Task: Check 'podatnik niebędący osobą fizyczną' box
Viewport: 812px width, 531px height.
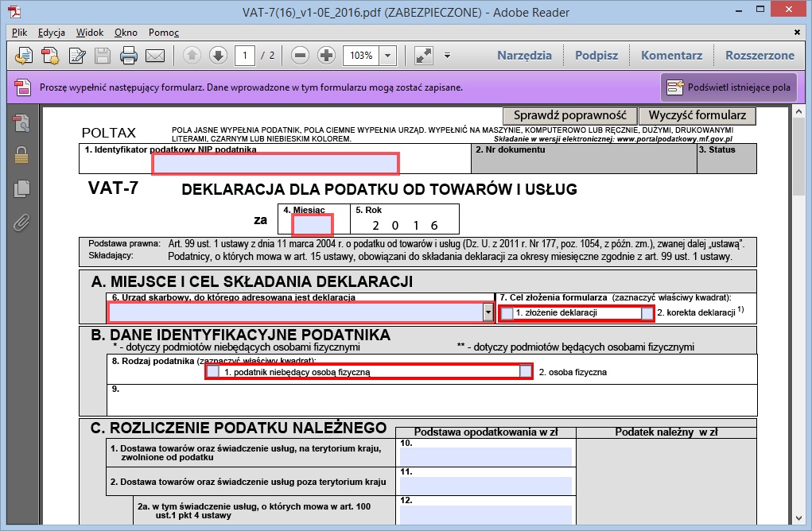Action: [213, 371]
